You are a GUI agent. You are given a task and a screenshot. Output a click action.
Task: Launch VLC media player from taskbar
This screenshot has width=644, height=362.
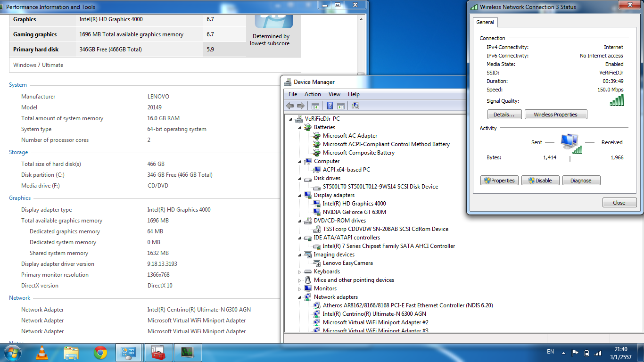pos(42,353)
